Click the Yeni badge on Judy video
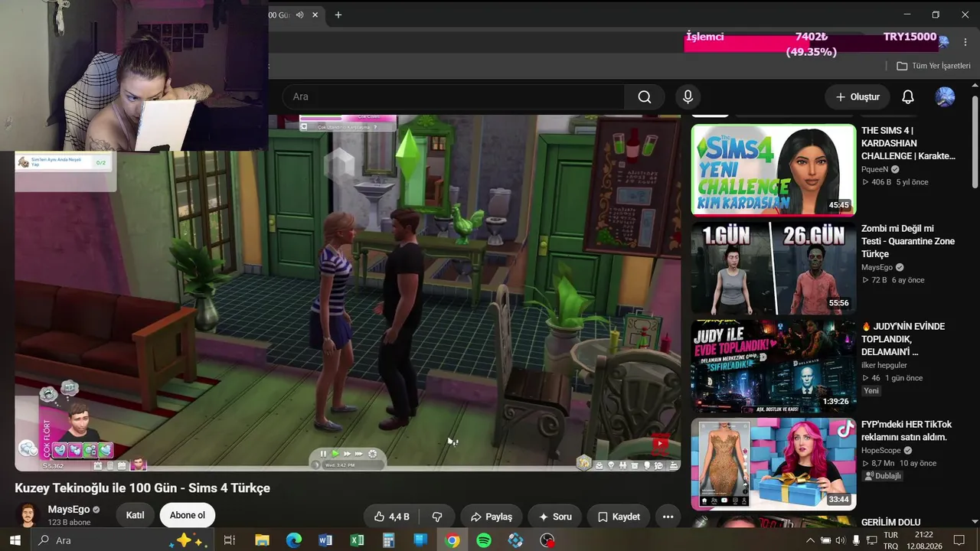Image resolution: width=980 pixels, height=551 pixels. 871,391
